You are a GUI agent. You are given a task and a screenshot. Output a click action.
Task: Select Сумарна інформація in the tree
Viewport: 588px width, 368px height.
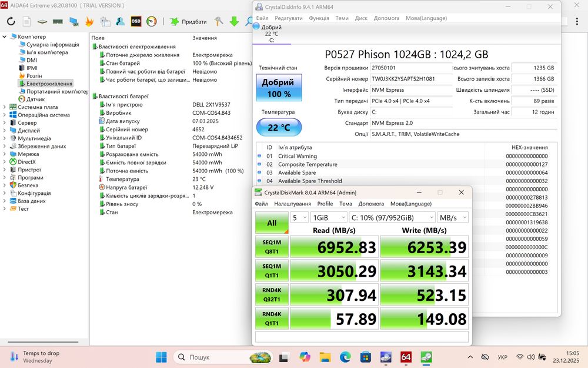[52, 45]
